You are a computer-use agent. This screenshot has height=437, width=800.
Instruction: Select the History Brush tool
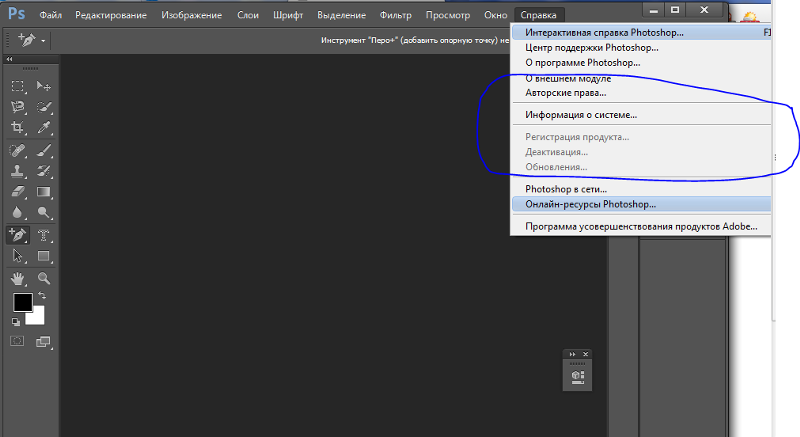click(43, 171)
